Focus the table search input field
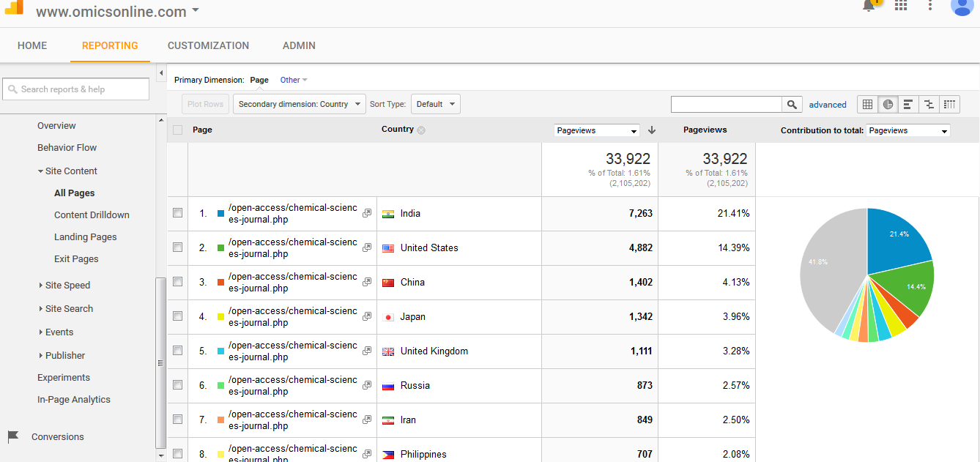Image resolution: width=980 pixels, height=462 pixels. tap(727, 105)
